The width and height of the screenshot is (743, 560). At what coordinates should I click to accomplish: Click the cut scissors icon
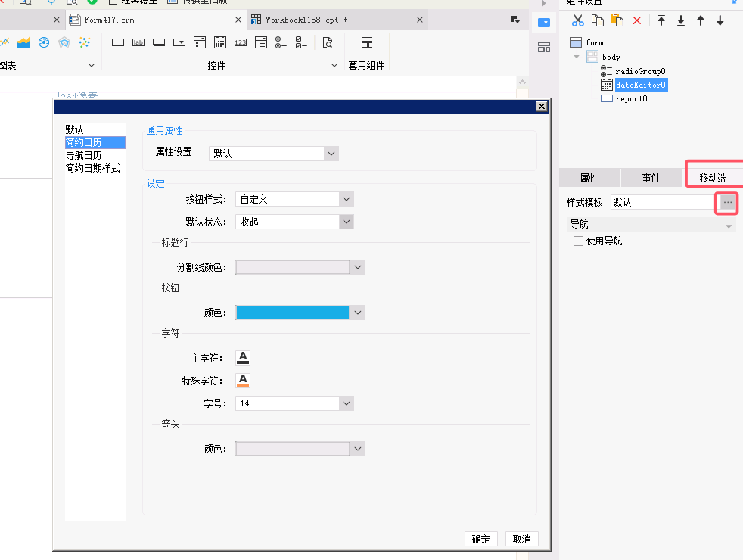tap(577, 20)
